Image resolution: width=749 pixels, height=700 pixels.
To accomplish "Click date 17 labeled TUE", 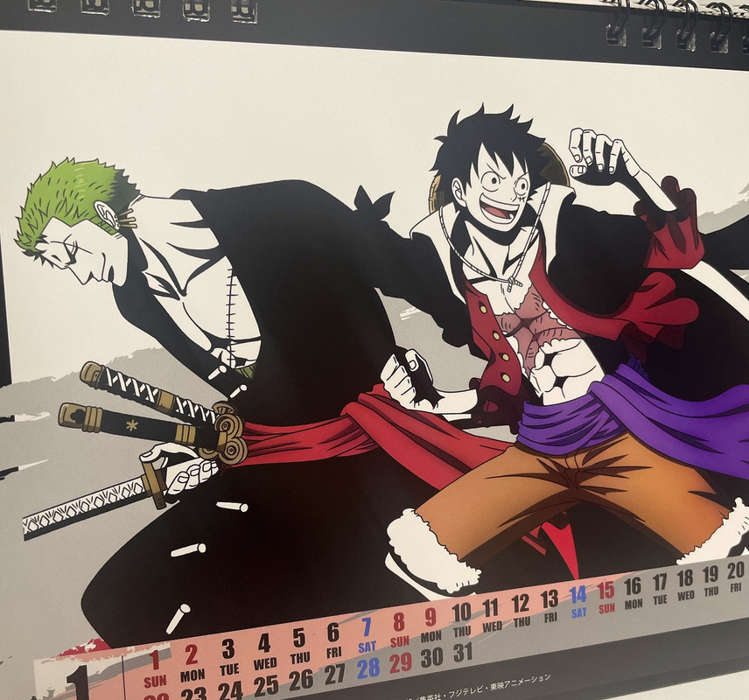I will (x=660, y=583).
